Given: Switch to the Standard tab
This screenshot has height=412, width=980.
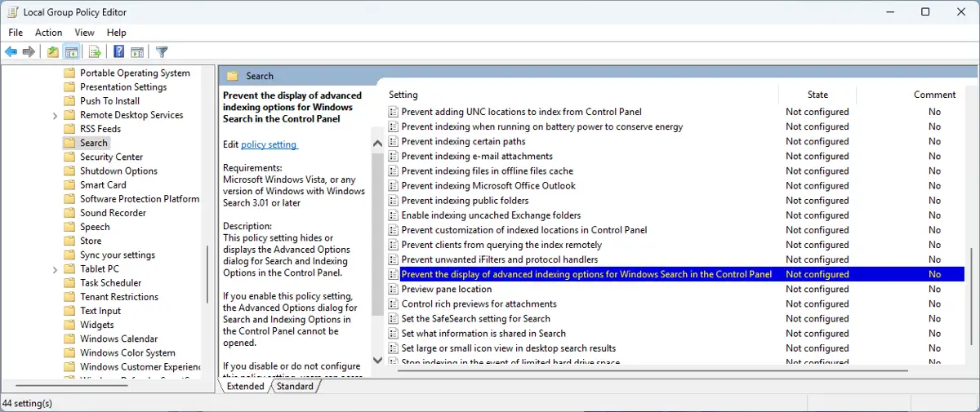Looking at the screenshot, I should click(x=295, y=386).
